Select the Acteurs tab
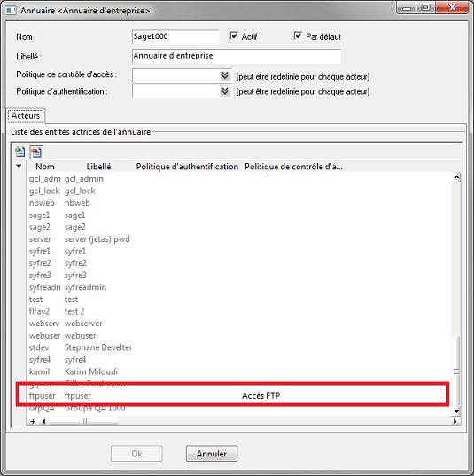 coord(26,115)
